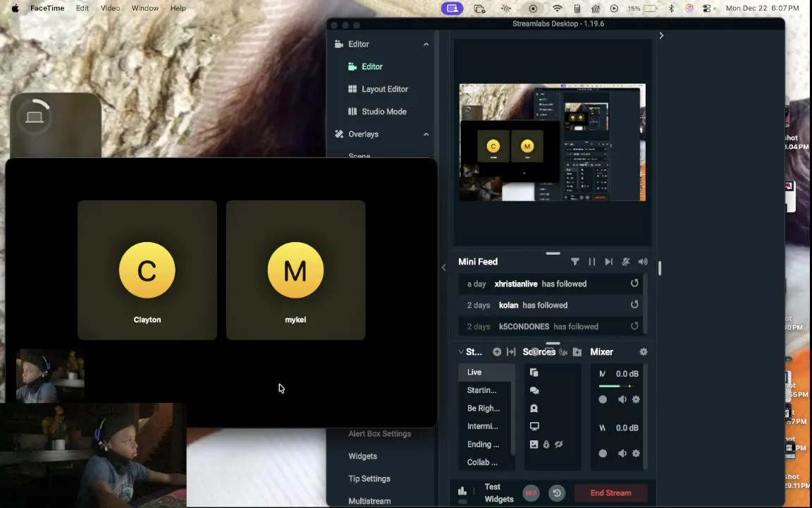Open Multistream in the sidebar
The height and width of the screenshot is (508, 812).
[x=369, y=501]
